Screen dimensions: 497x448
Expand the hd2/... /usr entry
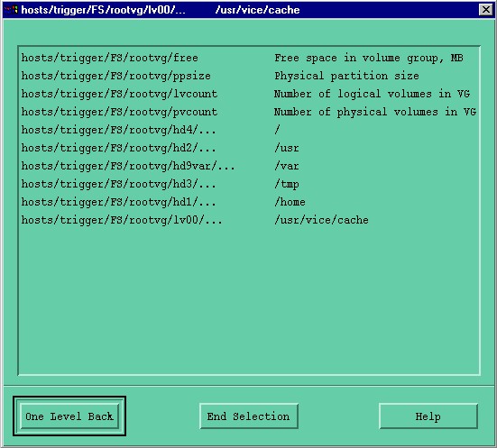pos(249,148)
